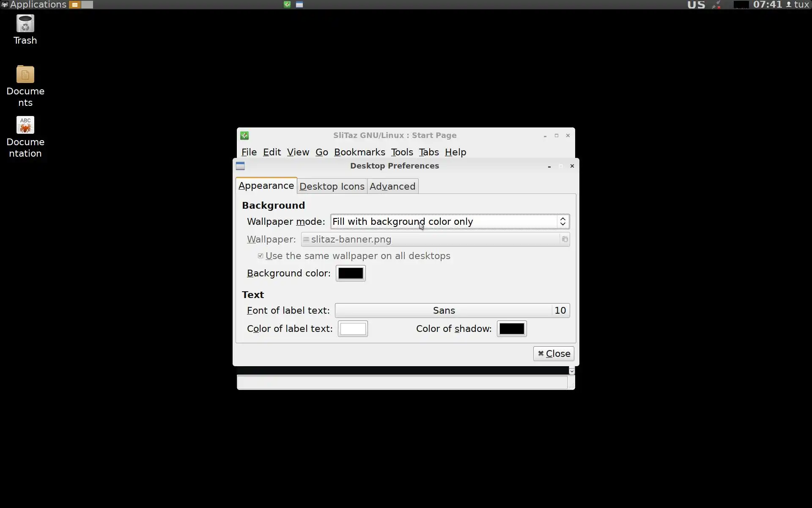Open the Advanced tab
This screenshot has height=508, width=812.
(x=392, y=187)
